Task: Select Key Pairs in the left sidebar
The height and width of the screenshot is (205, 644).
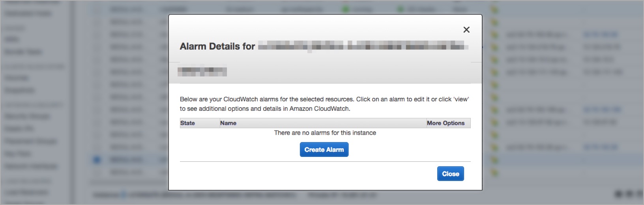Action: 18,154
